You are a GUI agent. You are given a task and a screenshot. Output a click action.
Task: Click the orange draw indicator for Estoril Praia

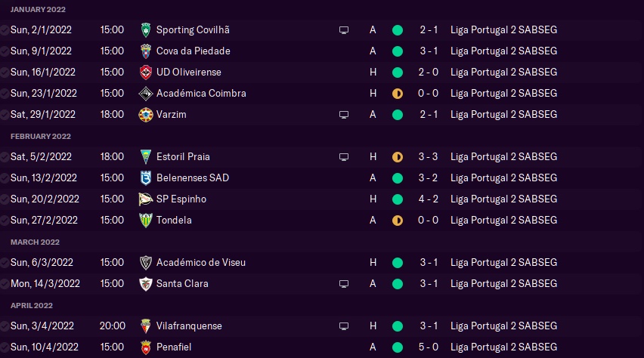398,157
